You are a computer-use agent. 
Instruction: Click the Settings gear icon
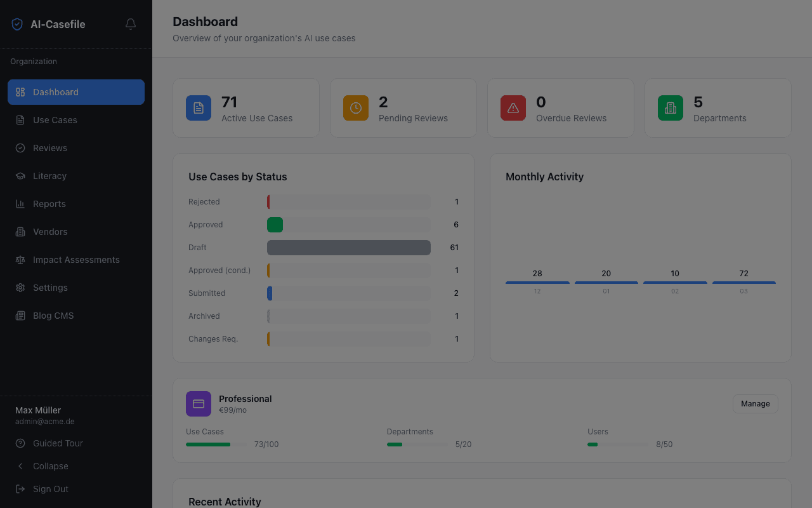20,287
